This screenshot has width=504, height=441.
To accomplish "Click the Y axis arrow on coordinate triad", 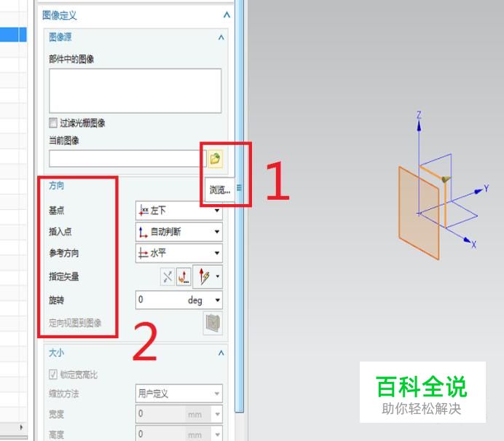I will coord(479,192).
